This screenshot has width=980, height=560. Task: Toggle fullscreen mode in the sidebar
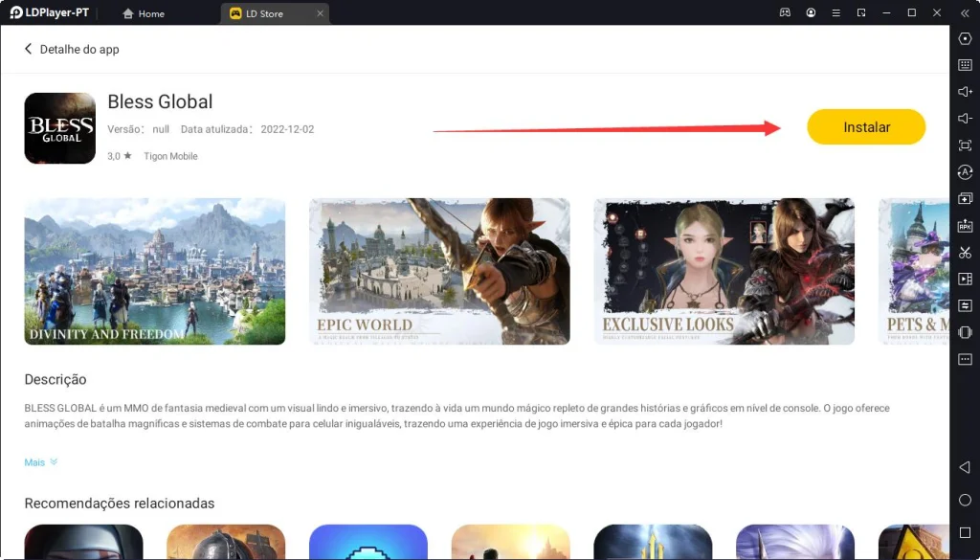(x=965, y=146)
